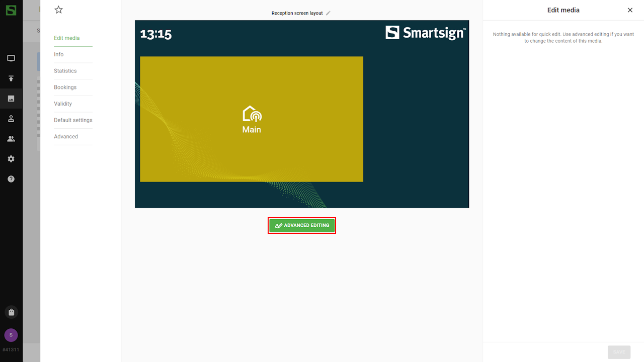The width and height of the screenshot is (644, 362).
Task: Rename layout using pencil edit icon
Action: point(329,13)
